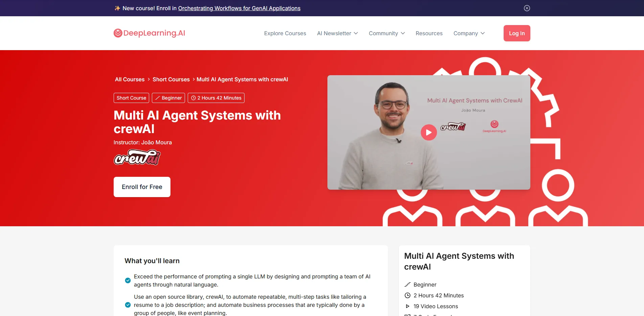The height and width of the screenshot is (316, 644).
Task: Open Orchestrating Workflows for GenAI Applications link
Action: point(239,8)
